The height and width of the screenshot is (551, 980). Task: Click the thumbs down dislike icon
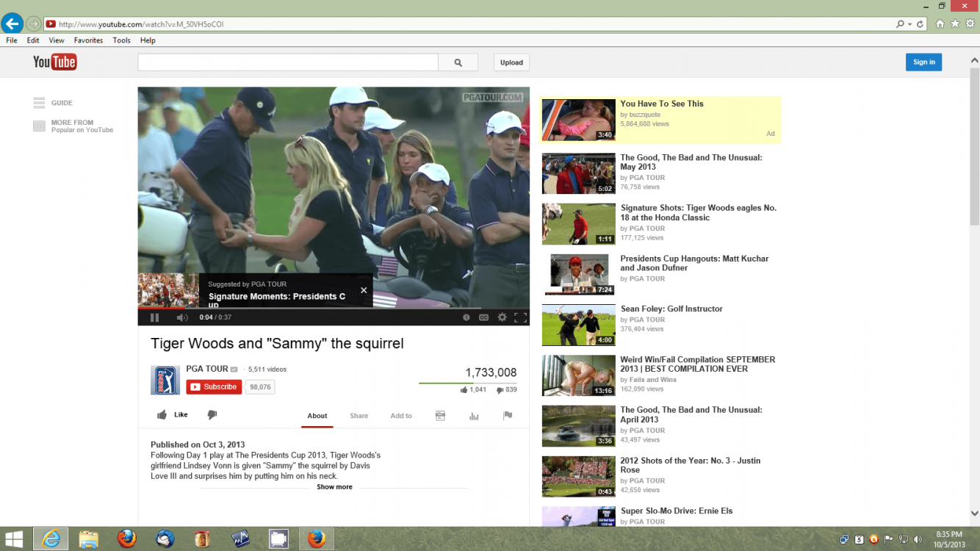tap(212, 415)
